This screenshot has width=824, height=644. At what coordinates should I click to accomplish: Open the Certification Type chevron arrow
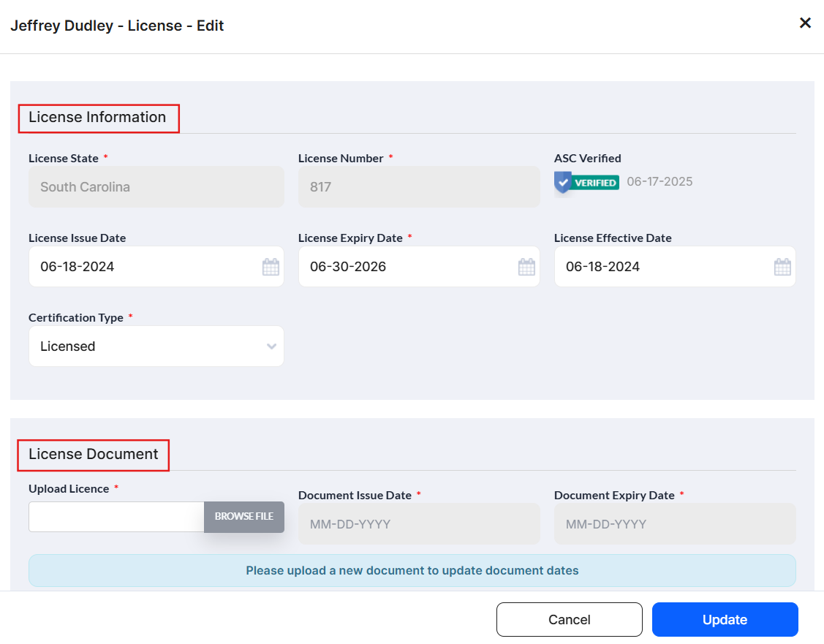click(x=271, y=346)
